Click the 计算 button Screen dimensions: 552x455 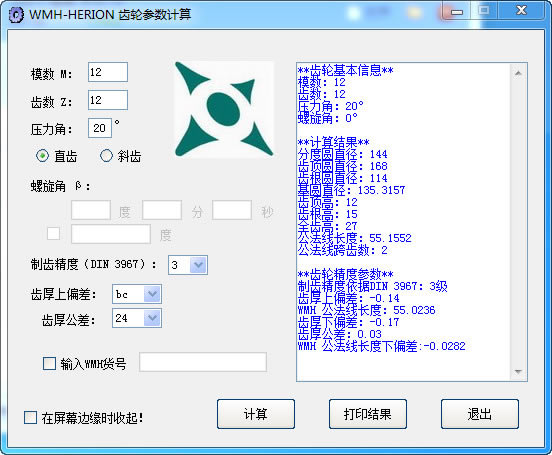256,414
